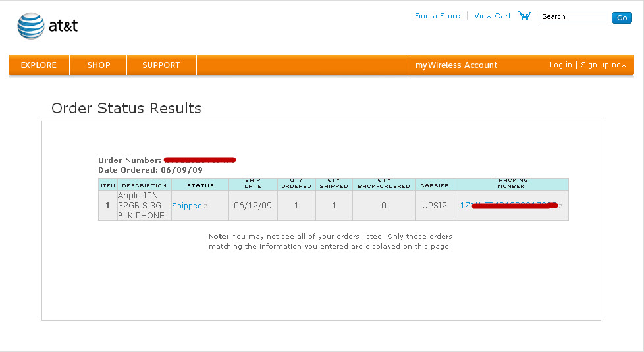Click the Go search button
Viewport: 644px width, 352px height.
click(622, 18)
